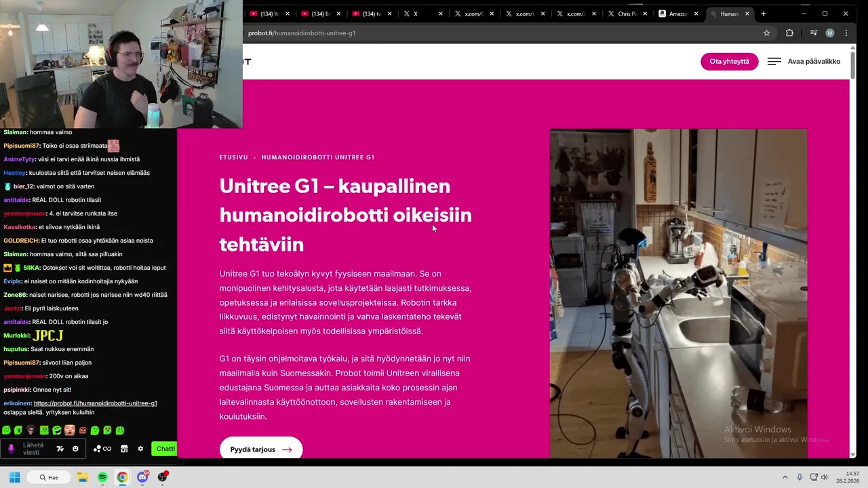The height and width of the screenshot is (488, 868).
Task: Click the purple microphone icon in chat input
Action: pyautogui.click(x=11, y=449)
